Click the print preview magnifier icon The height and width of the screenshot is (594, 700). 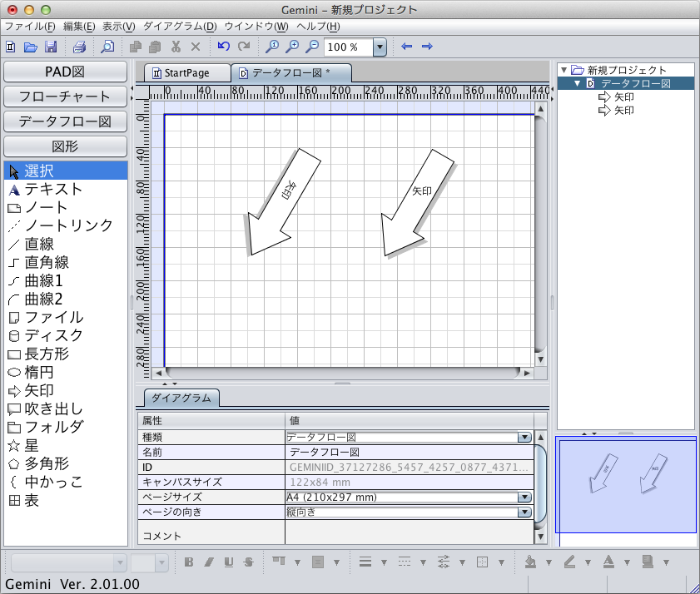click(x=107, y=47)
